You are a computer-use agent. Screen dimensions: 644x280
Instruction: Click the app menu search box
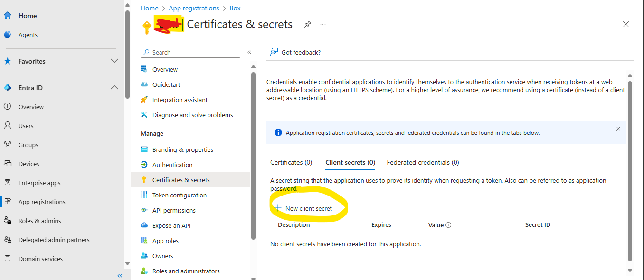[190, 52]
